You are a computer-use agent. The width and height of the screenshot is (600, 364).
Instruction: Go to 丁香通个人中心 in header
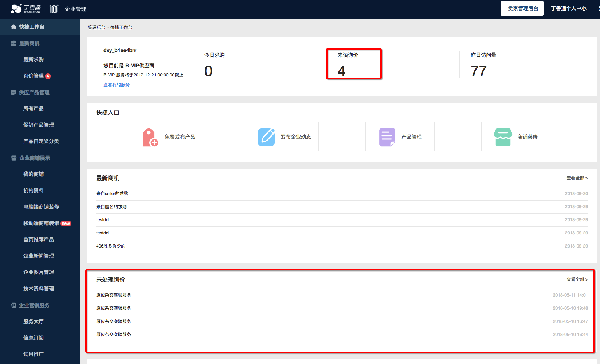pyautogui.click(x=568, y=8)
